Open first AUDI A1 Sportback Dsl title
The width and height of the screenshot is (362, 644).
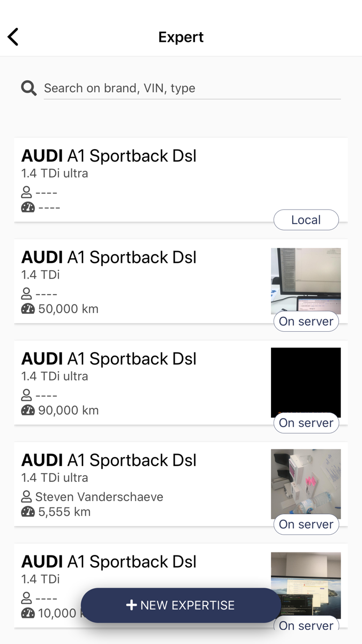pos(109,156)
